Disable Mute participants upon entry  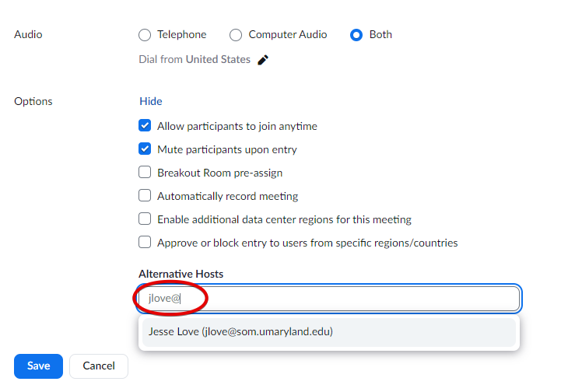click(x=145, y=149)
